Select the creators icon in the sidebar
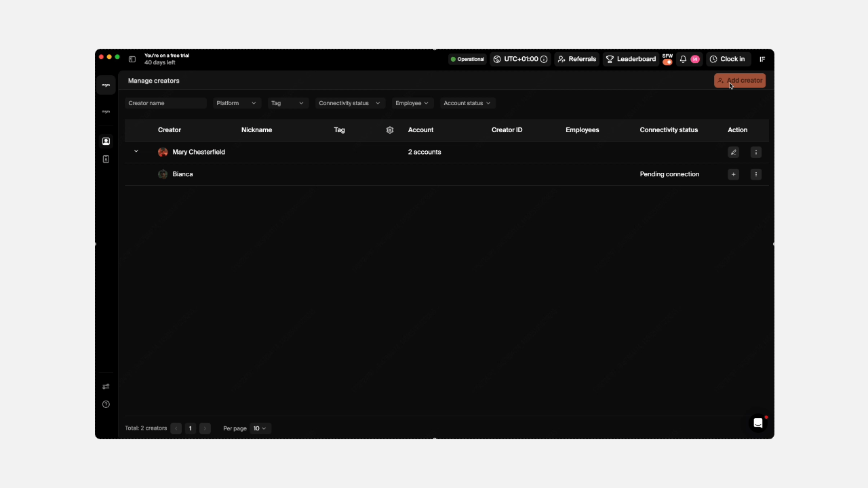This screenshot has height=488, width=868. pyautogui.click(x=106, y=141)
